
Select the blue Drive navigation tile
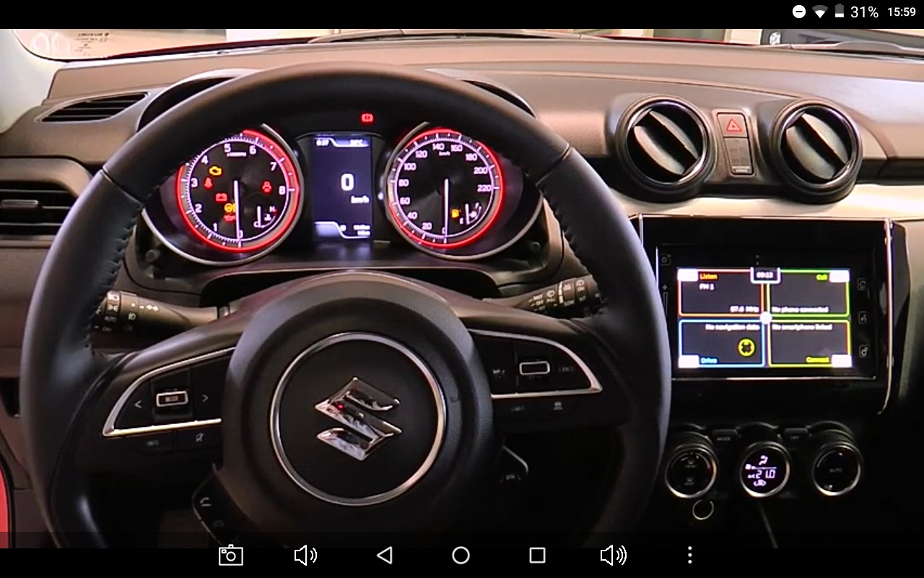pos(720,343)
